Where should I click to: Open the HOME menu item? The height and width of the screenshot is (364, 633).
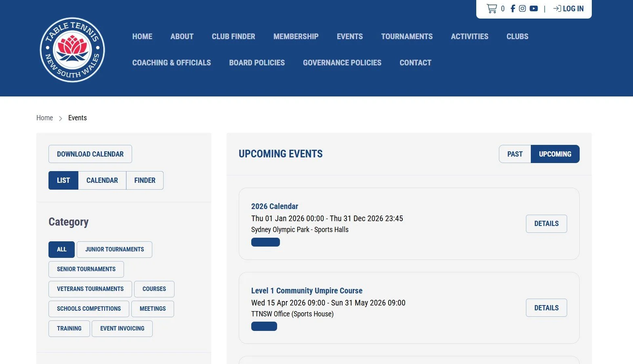[142, 36]
